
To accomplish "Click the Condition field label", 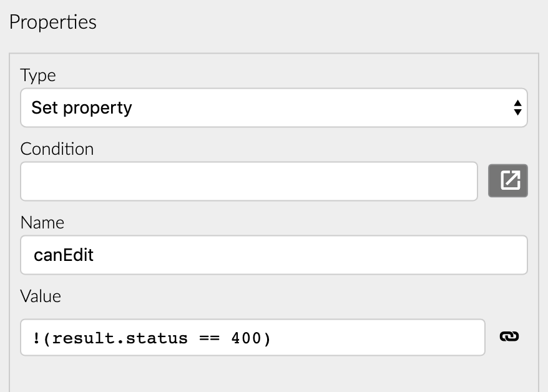I will click(x=57, y=149).
